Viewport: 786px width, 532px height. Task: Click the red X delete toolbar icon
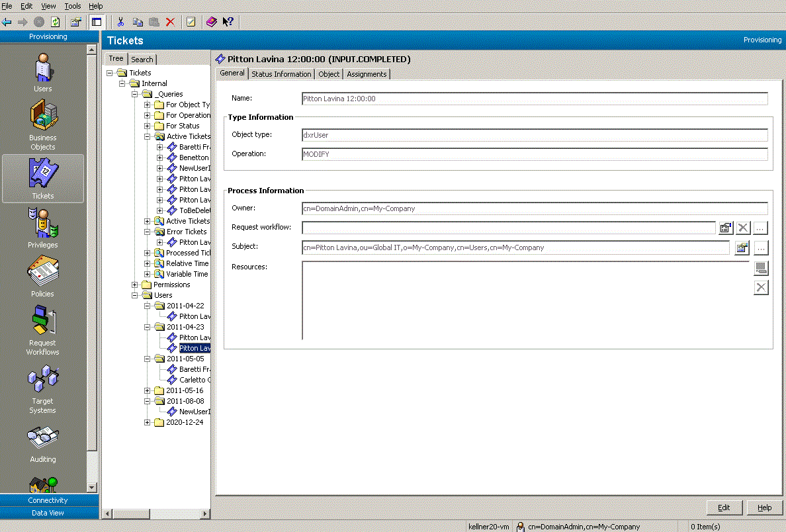coord(169,22)
